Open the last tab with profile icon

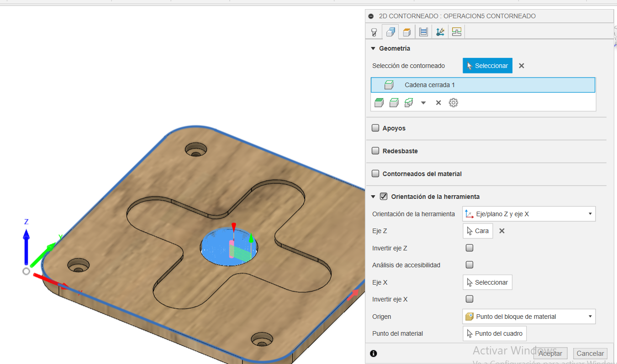click(x=456, y=32)
